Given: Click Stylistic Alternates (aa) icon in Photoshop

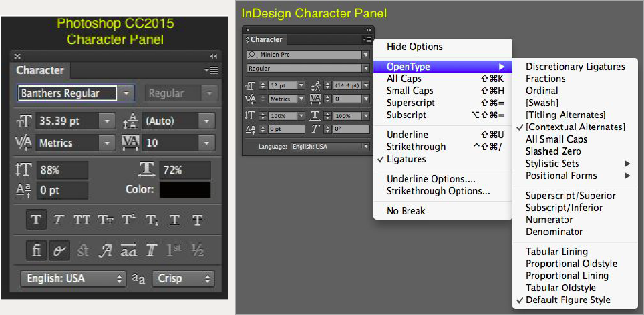Looking at the screenshot, I should click(128, 250).
